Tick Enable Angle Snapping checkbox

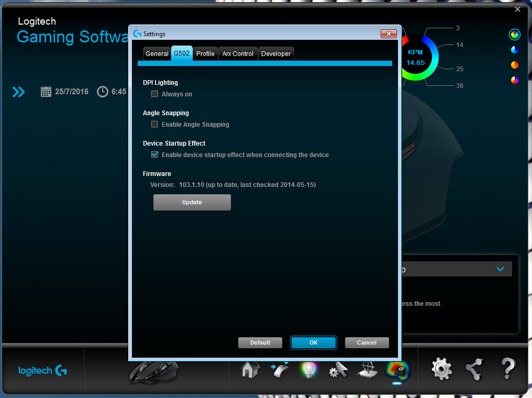pos(154,124)
